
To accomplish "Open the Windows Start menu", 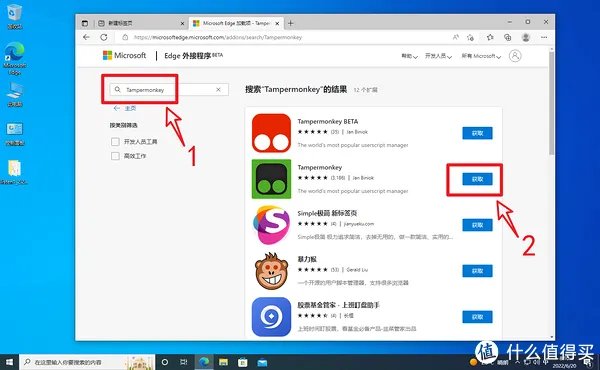I will 9,362.
